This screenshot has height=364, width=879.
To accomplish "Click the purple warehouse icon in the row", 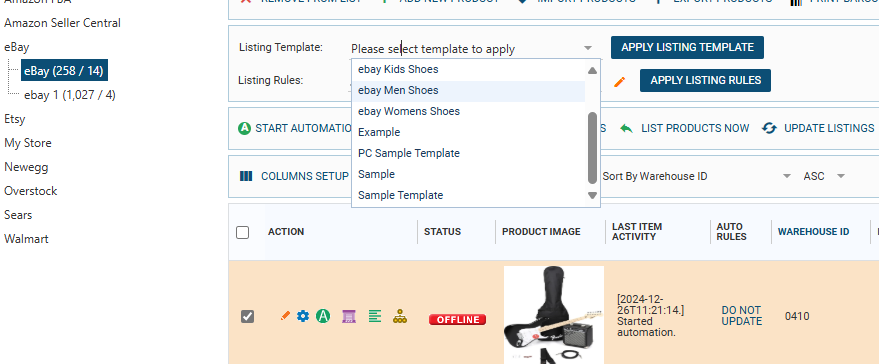I will [x=349, y=317].
